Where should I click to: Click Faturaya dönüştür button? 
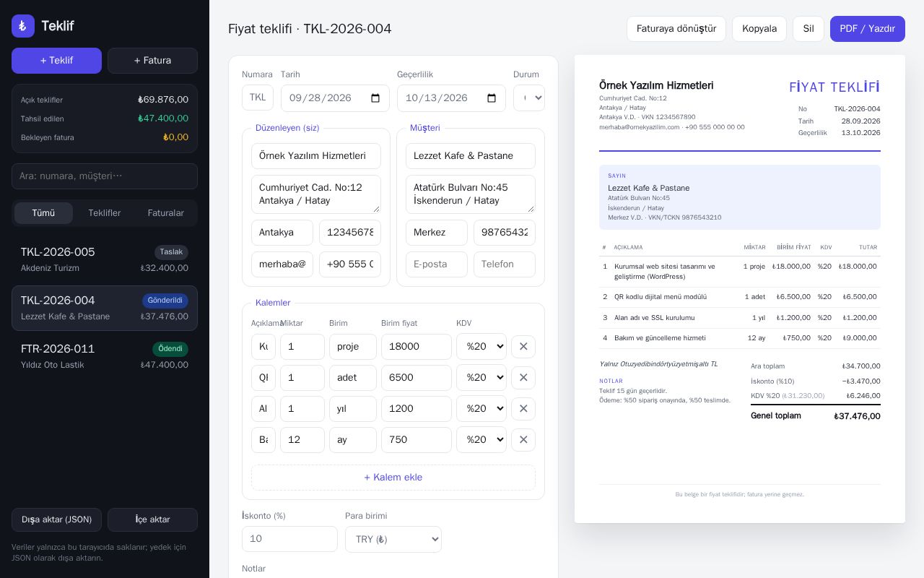pos(676,29)
